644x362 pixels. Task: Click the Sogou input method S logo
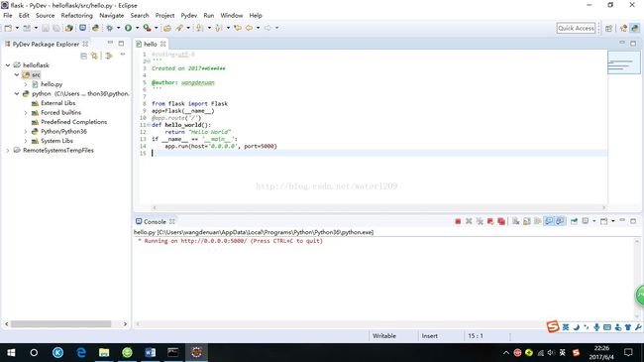pos(553,326)
